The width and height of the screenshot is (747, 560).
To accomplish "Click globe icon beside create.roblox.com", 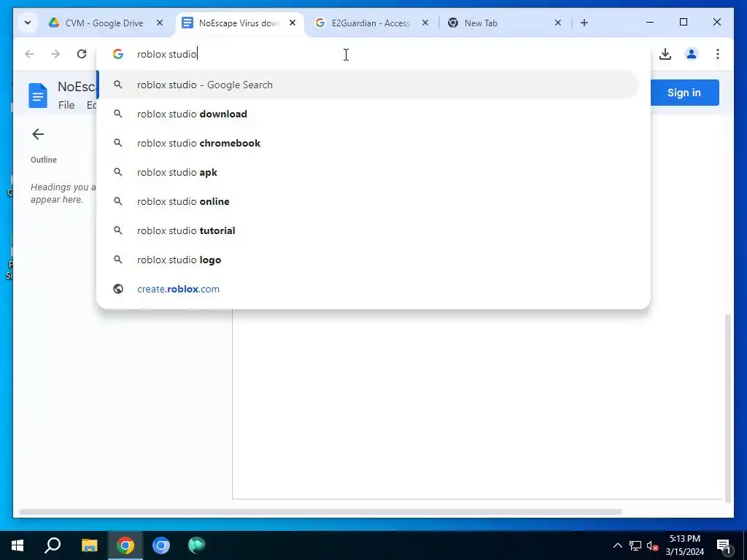I will (118, 289).
